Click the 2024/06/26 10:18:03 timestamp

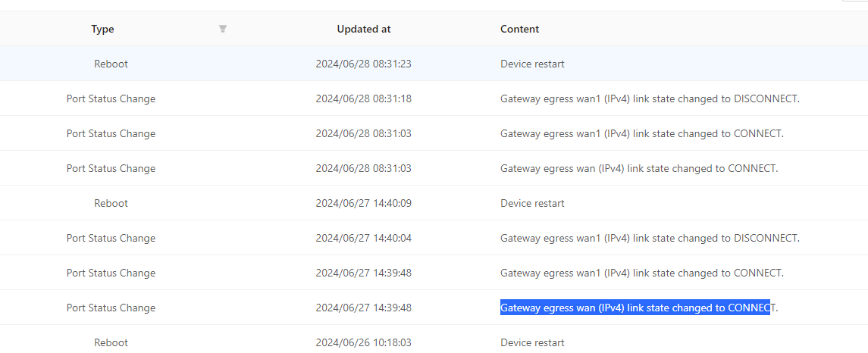click(x=363, y=342)
